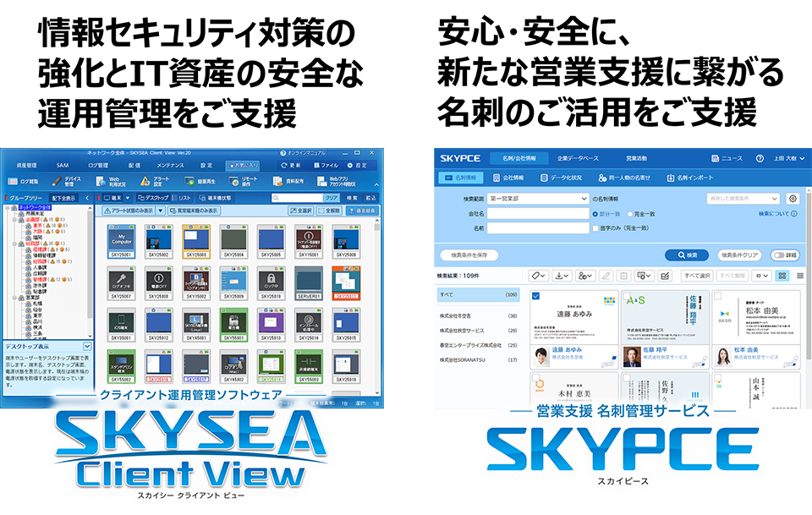812x515 pixels.
Task: Switch to list view in SKYPCE results
Action: [800, 276]
